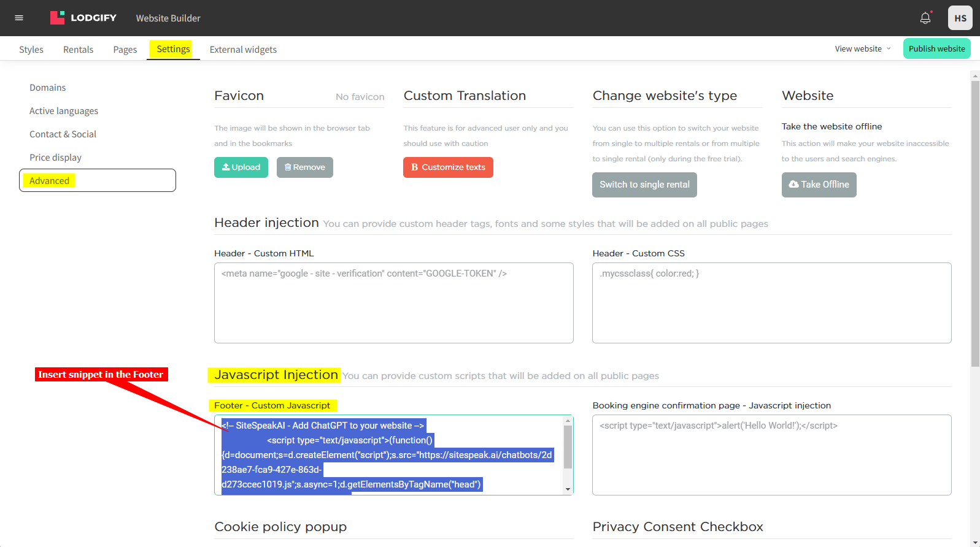Switch to the Styles tab
Viewport: 980px width, 547px height.
(x=31, y=50)
